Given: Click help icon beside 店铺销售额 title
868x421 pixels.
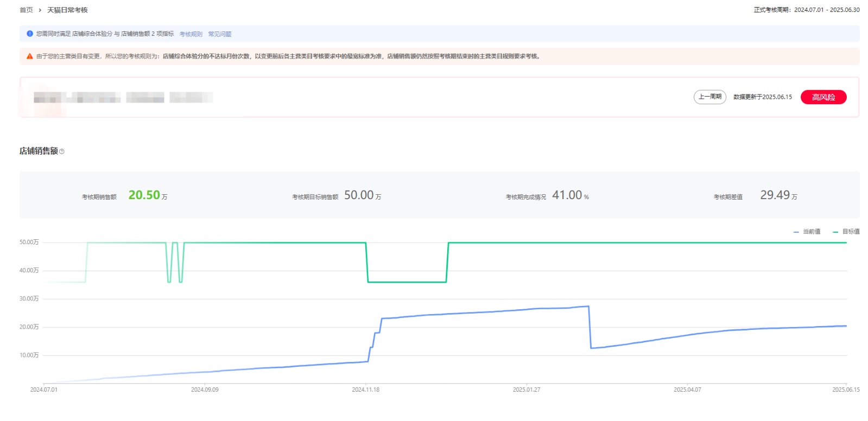Looking at the screenshot, I should (62, 151).
